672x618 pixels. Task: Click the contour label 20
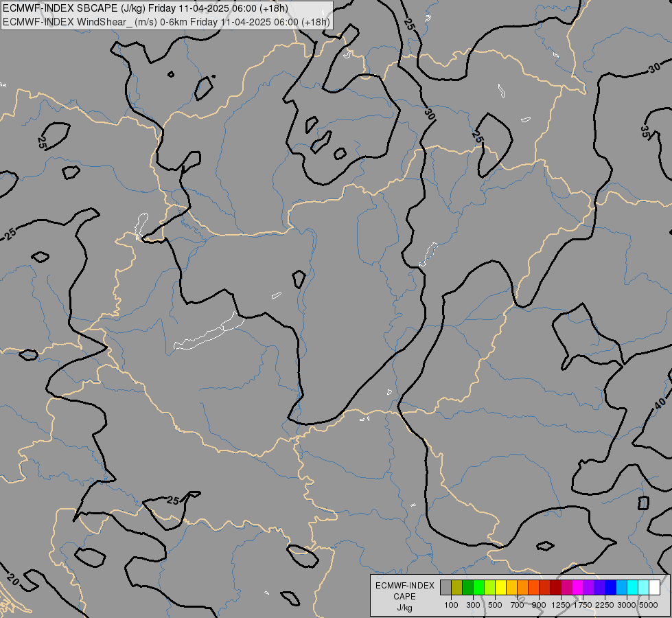click(x=12, y=580)
